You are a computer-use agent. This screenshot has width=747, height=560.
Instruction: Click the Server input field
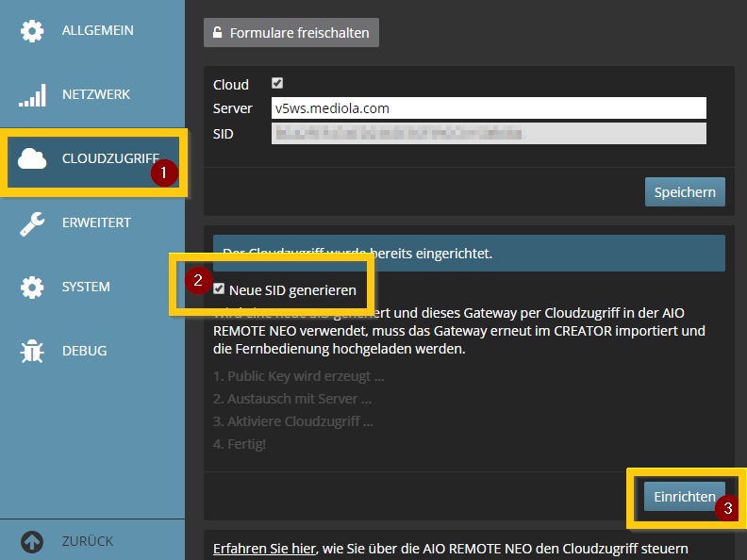point(488,108)
